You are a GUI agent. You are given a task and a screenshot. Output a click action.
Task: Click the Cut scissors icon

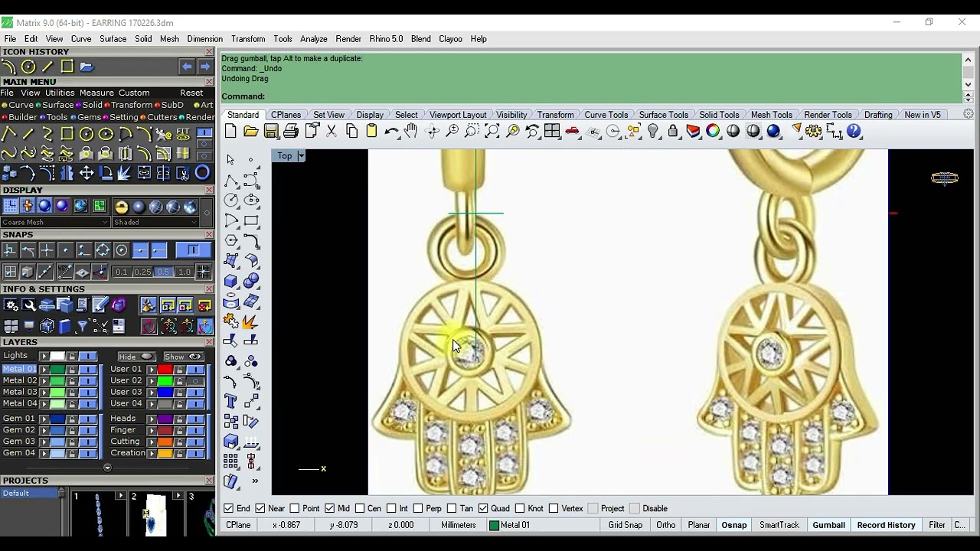pyautogui.click(x=332, y=132)
